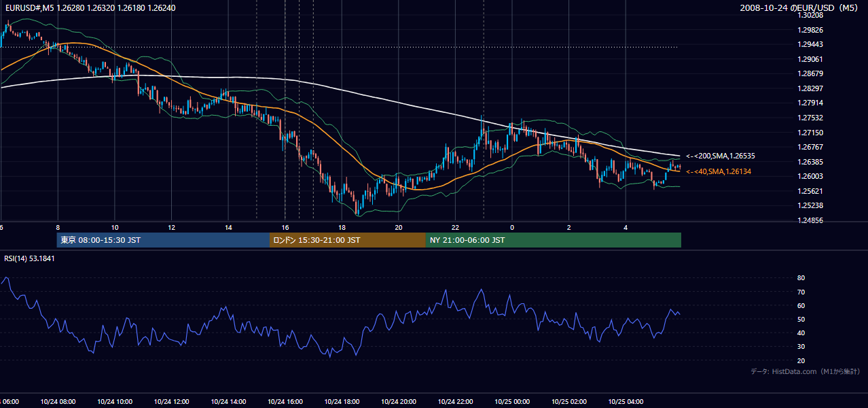This screenshot has width=868, height=408.
Task: Click hour label 20 under the price chart
Action: tap(399, 228)
